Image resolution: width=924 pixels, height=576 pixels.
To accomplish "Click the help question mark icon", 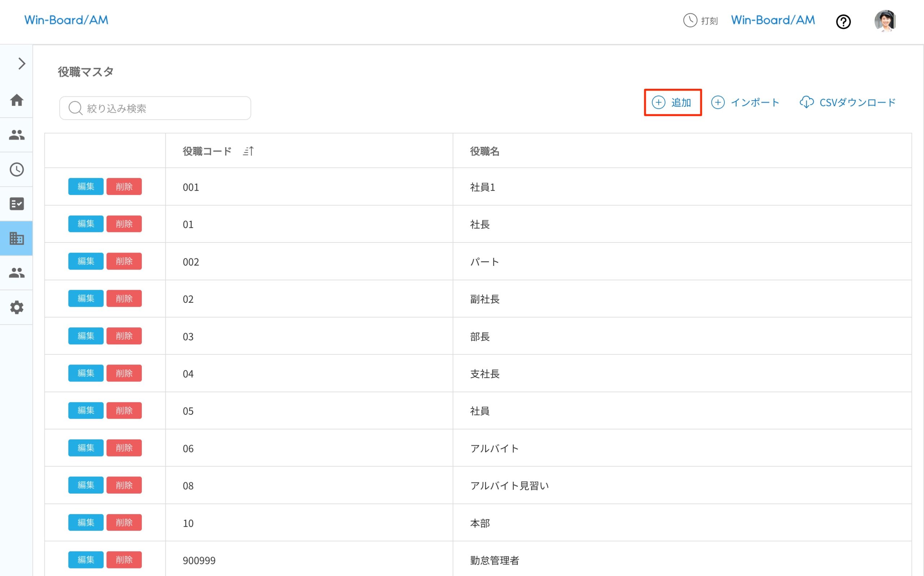I will coord(843,22).
